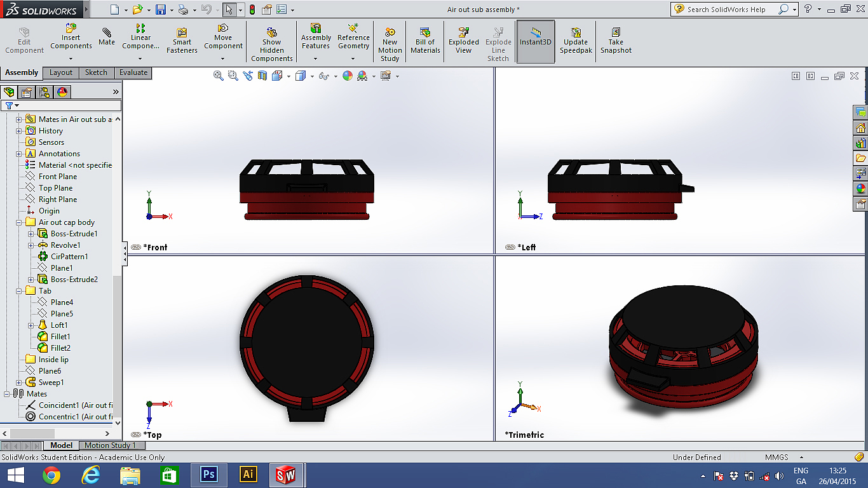Image resolution: width=868 pixels, height=488 pixels.
Task: Select Fillet1 in the feature tree
Action: 60,337
